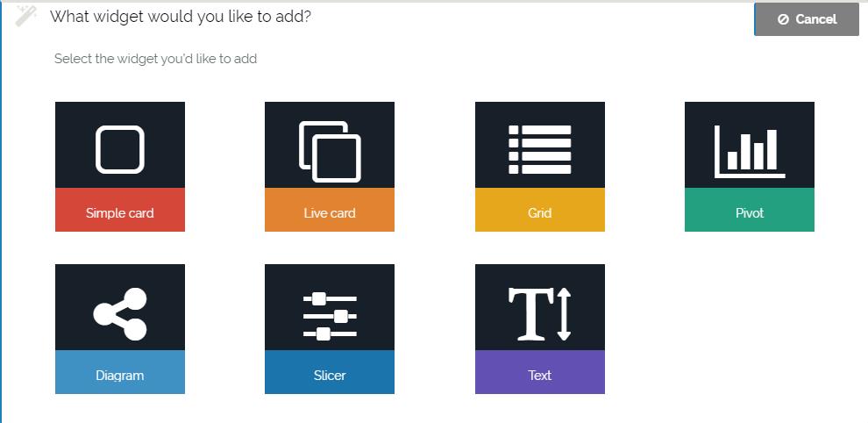Click the magic wand icon beside the heading
Screen dimensions: 868x423
point(26,16)
